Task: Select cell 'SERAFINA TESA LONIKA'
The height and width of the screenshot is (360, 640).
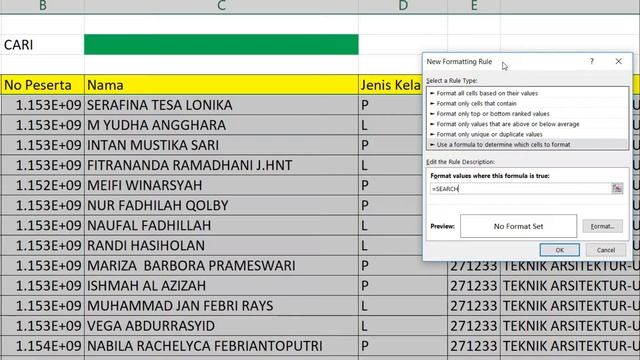Action: click(221, 105)
